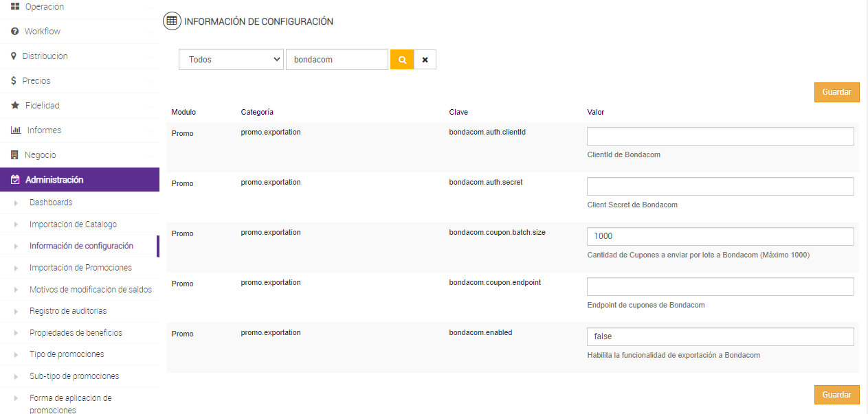Open Tipo de promociones menu item
Image resolution: width=868 pixels, height=414 pixels.
[67, 354]
